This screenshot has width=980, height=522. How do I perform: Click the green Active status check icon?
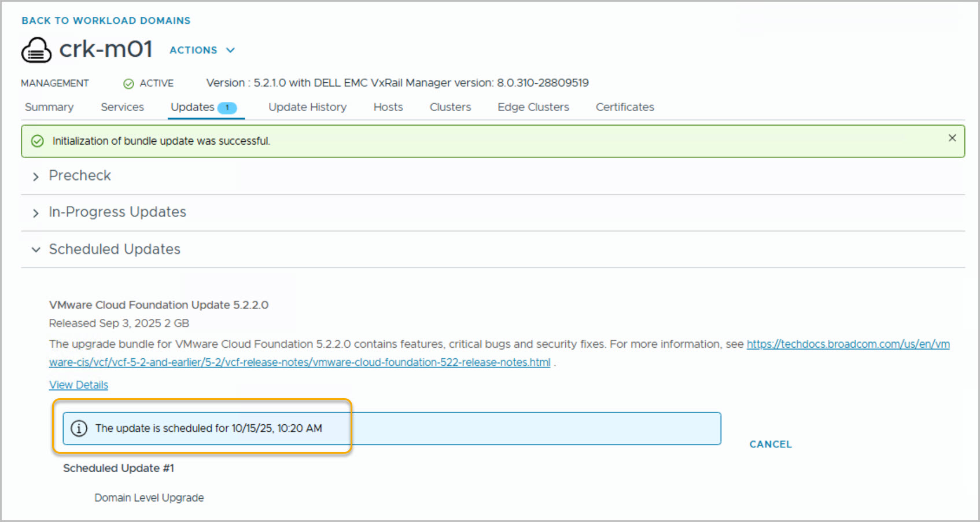click(x=128, y=84)
